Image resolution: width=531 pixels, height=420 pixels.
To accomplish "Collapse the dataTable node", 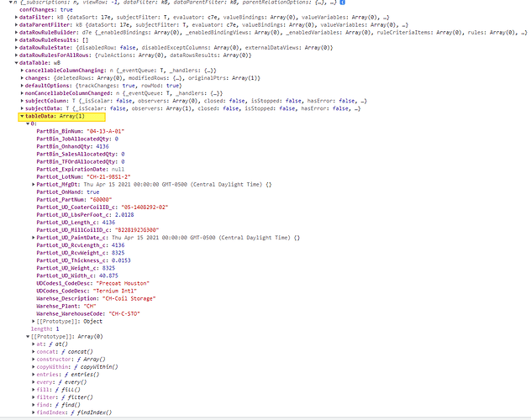I will click(x=16, y=63).
